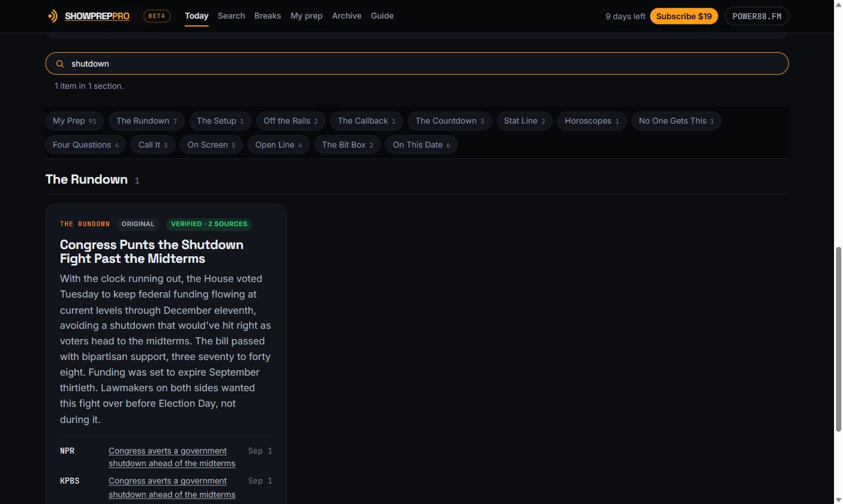Screen dimensions: 843x504
Task: Filter by The Callback chip
Action: (x=367, y=121)
